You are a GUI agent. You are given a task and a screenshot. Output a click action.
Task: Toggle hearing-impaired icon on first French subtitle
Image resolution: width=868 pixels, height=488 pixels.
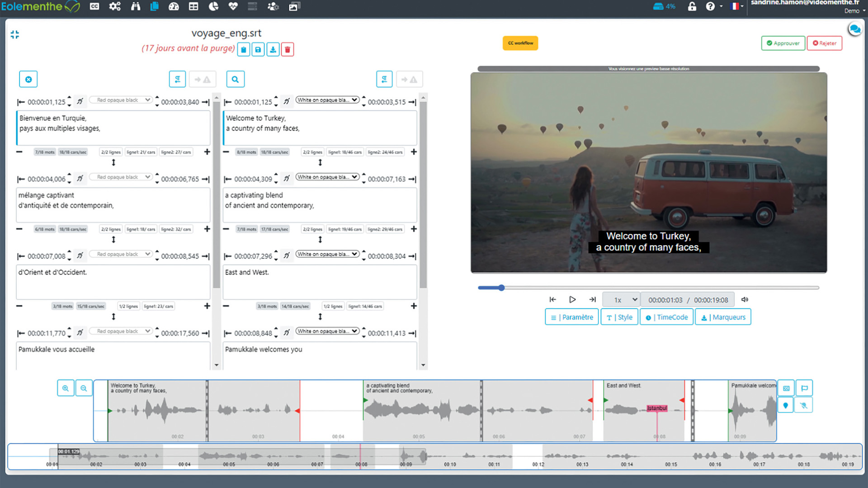[80, 101]
